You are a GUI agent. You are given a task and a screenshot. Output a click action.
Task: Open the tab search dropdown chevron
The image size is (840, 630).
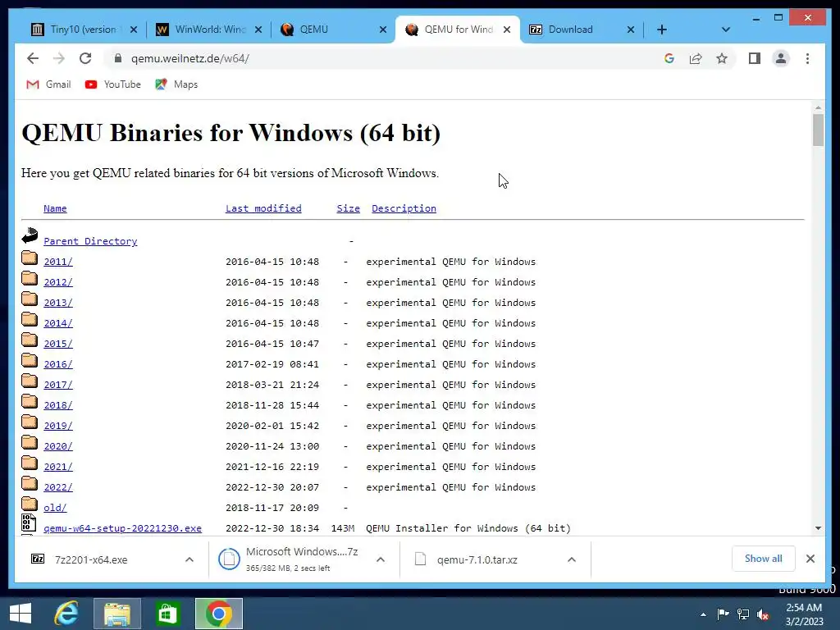[x=726, y=30]
